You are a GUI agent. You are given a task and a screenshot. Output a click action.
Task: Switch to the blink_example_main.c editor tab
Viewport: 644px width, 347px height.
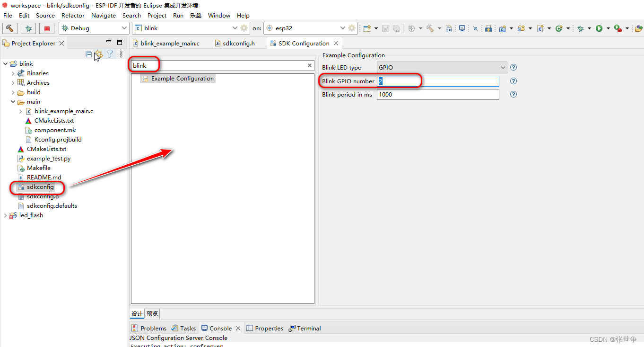(165, 43)
